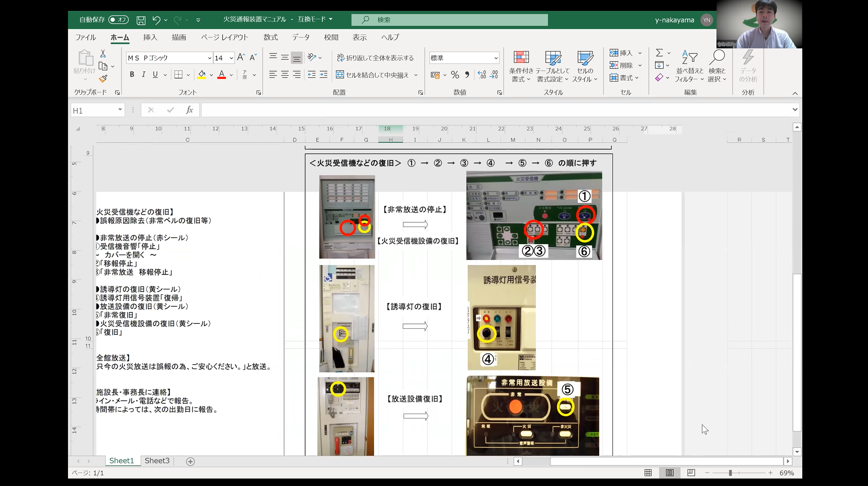The height and width of the screenshot is (486, 868).
Task: Center text horizontally
Action: point(285,75)
